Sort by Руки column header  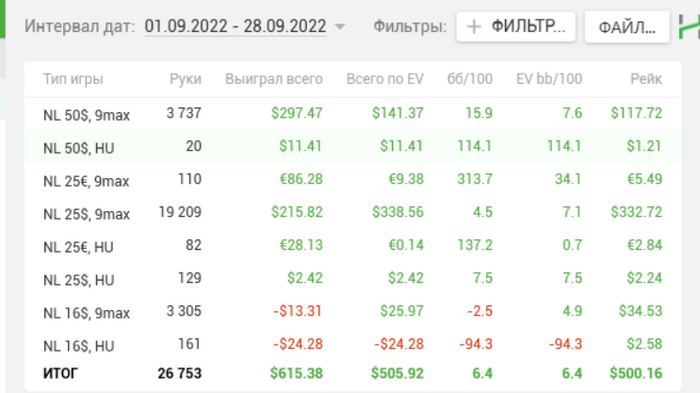tap(185, 79)
